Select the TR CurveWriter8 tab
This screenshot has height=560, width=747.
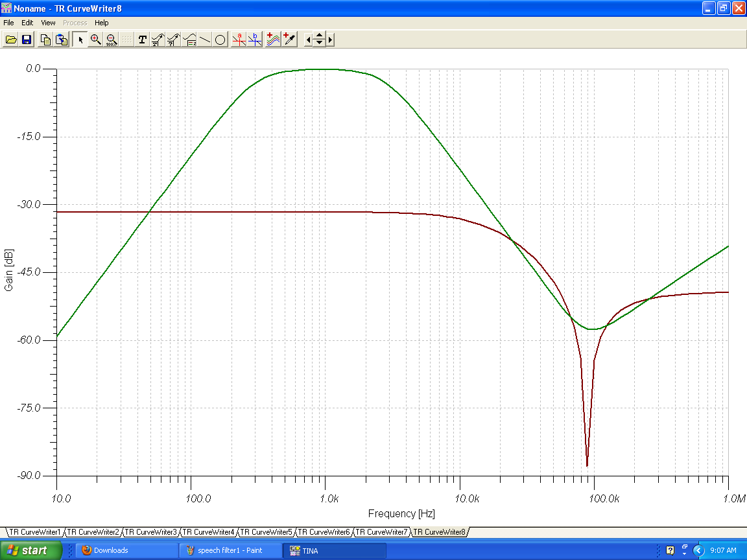(439, 532)
